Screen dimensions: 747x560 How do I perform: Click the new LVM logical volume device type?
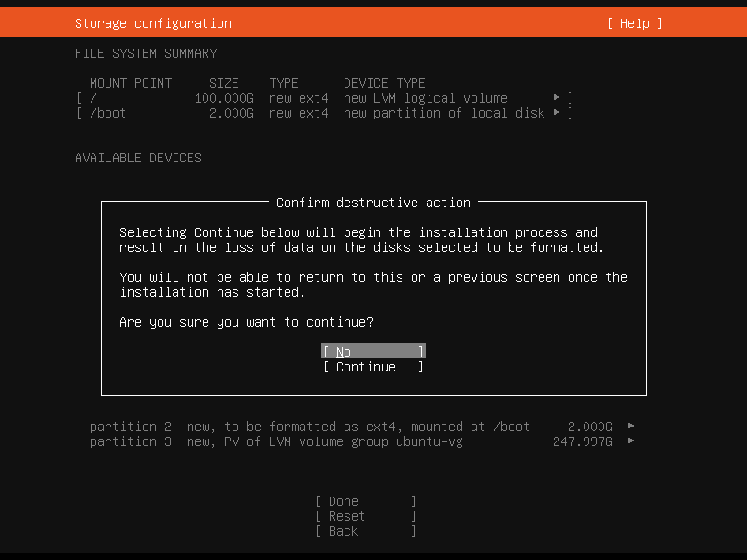click(425, 98)
